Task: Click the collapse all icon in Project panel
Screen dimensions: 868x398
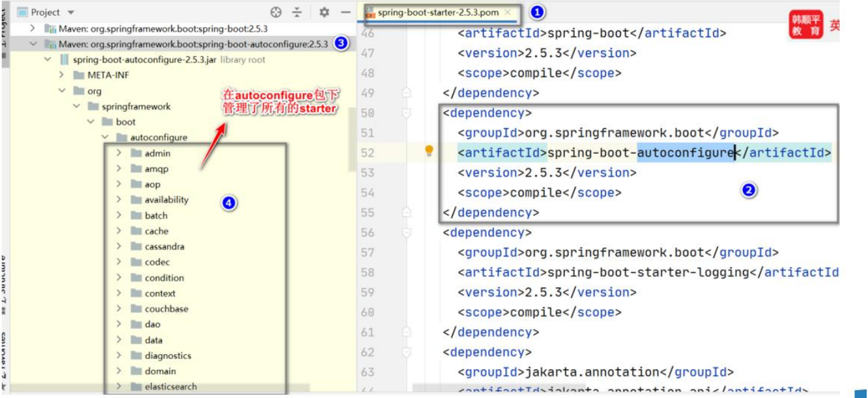Action: 297,12
